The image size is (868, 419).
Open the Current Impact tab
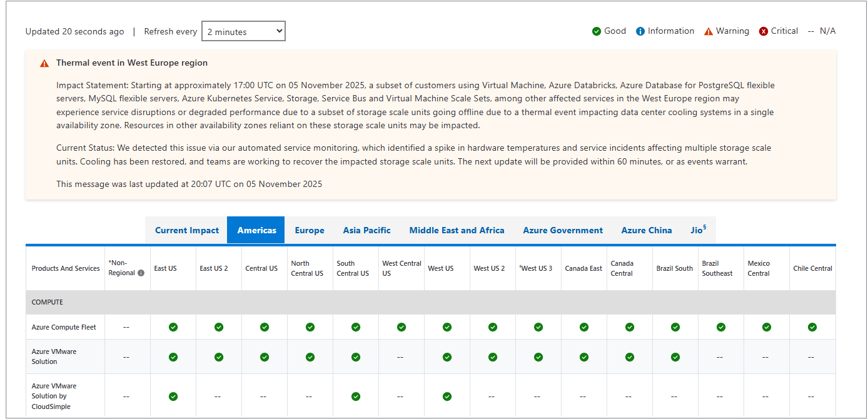coord(187,230)
